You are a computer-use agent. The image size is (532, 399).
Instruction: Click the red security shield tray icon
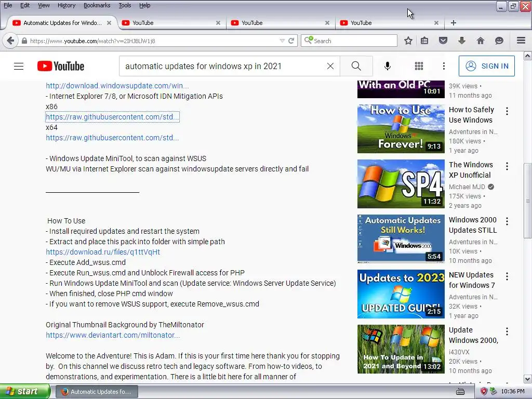click(x=484, y=391)
